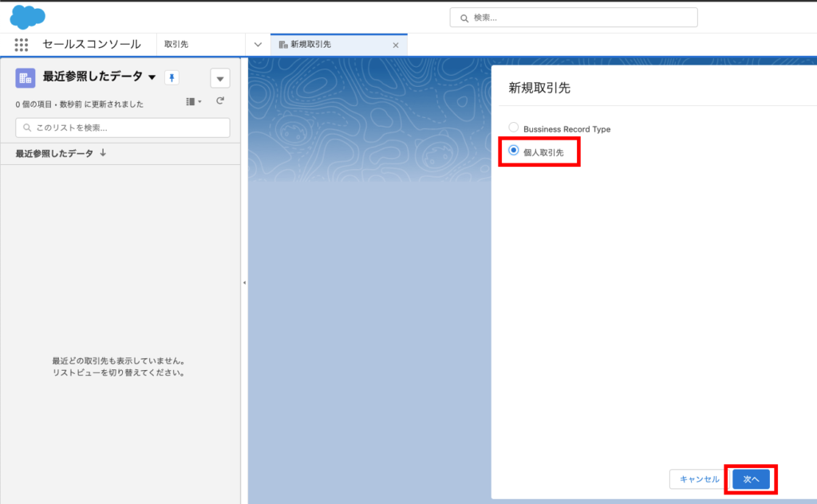Refresh the list with the reload icon
Screen dimensions: 817x504
point(220,101)
